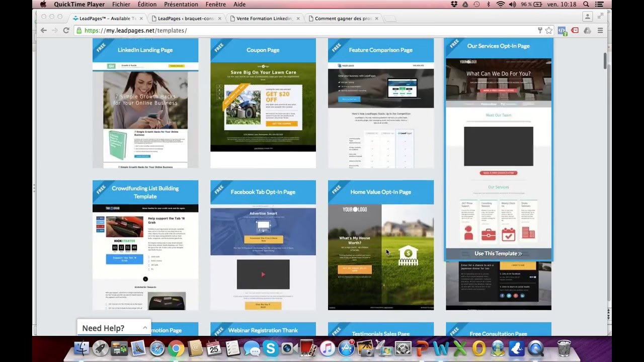Click the saved password key icon
Screen dimensions: 644x362
tap(540, 30)
